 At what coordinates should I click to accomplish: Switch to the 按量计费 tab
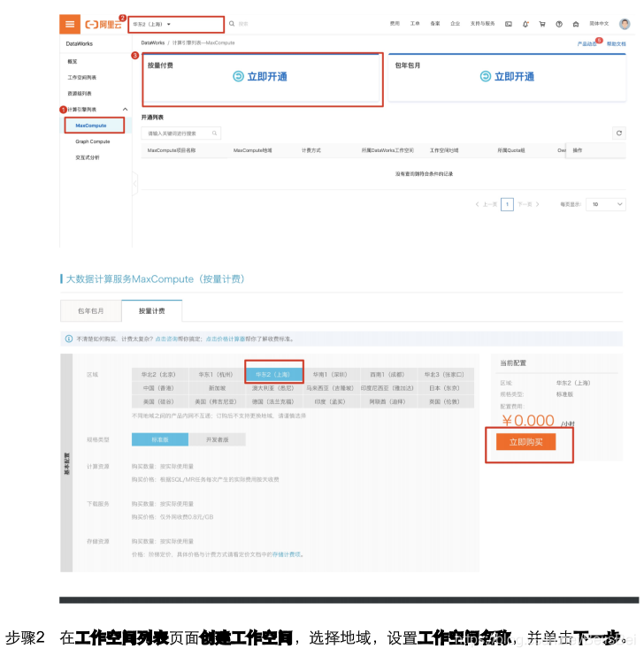(x=151, y=311)
